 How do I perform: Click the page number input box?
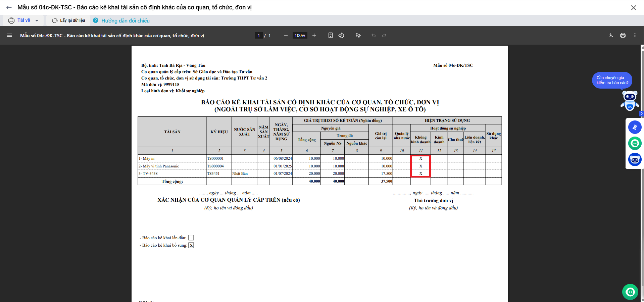point(259,35)
